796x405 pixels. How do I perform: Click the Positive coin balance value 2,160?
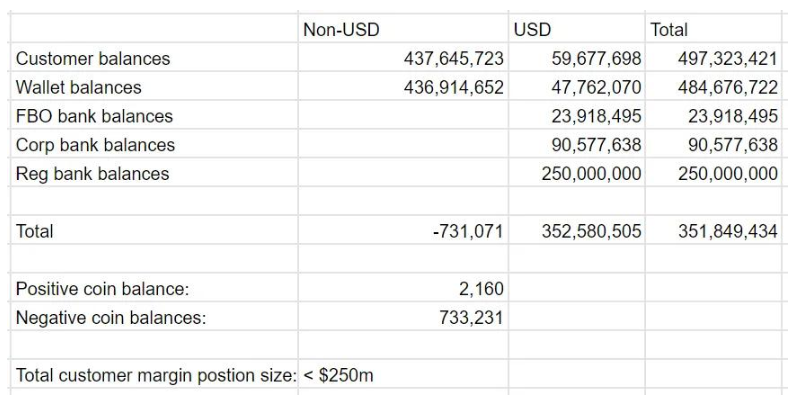click(403, 289)
